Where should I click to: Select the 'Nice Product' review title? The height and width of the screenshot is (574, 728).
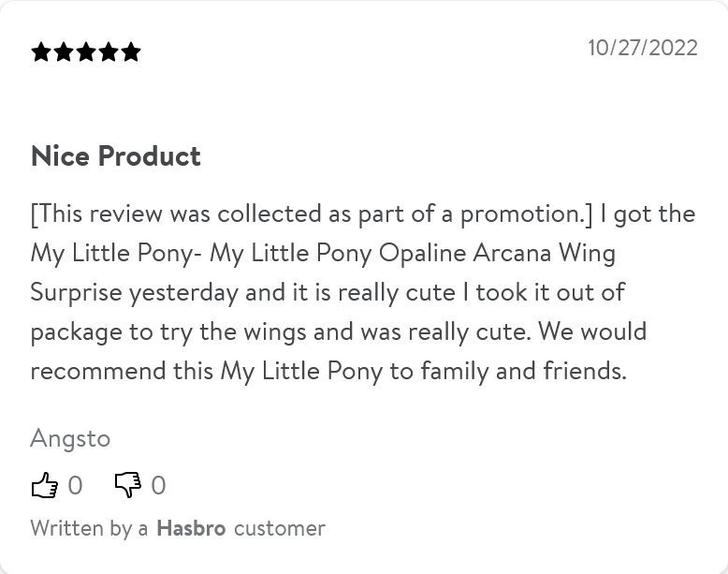116,155
